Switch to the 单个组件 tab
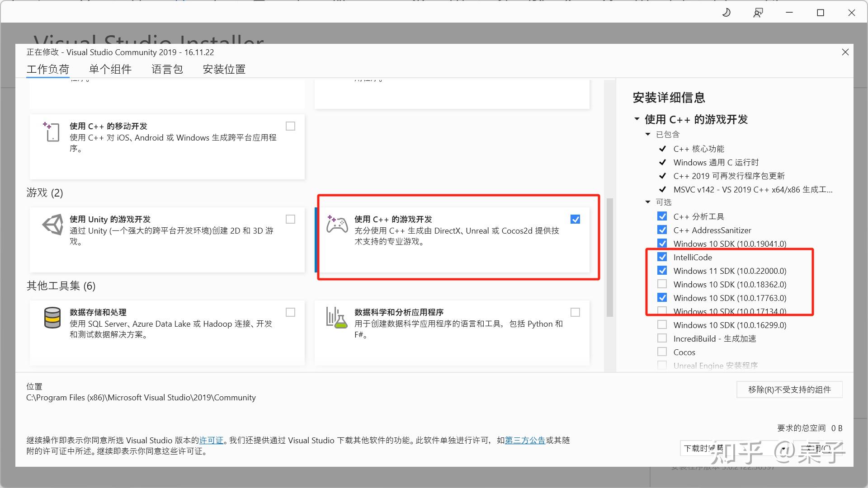Image resolution: width=868 pixels, height=488 pixels. click(x=110, y=69)
